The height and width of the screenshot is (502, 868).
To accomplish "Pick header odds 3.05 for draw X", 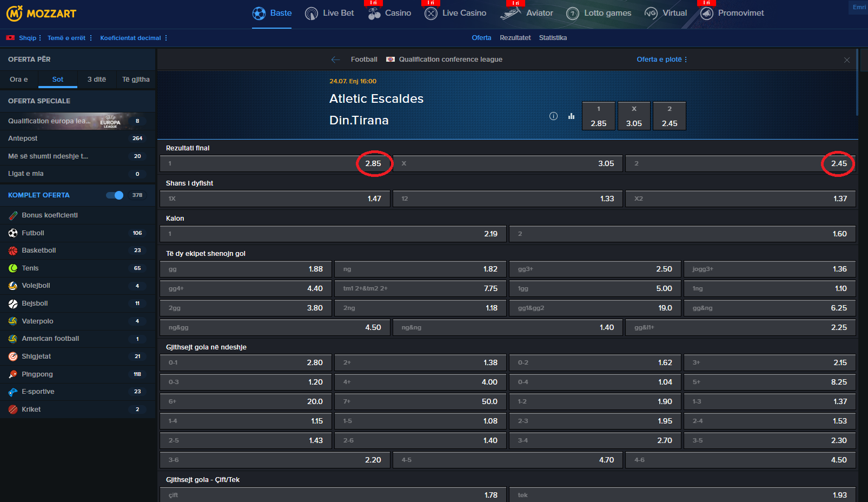I will click(634, 116).
